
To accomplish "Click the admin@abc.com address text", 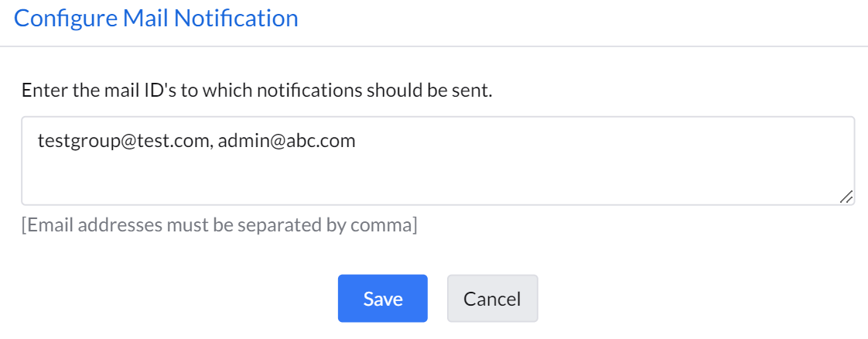I will pos(286,142).
